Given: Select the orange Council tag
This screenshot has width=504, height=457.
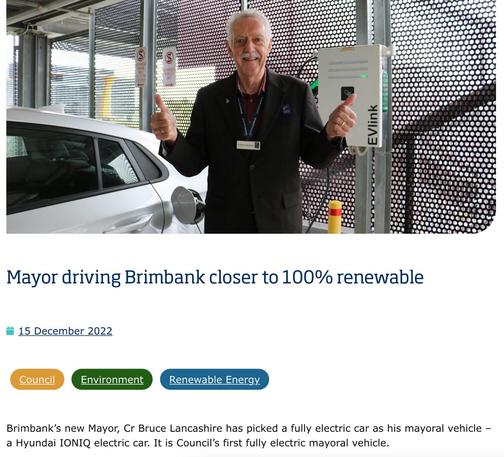Looking at the screenshot, I should pyautogui.click(x=37, y=379).
